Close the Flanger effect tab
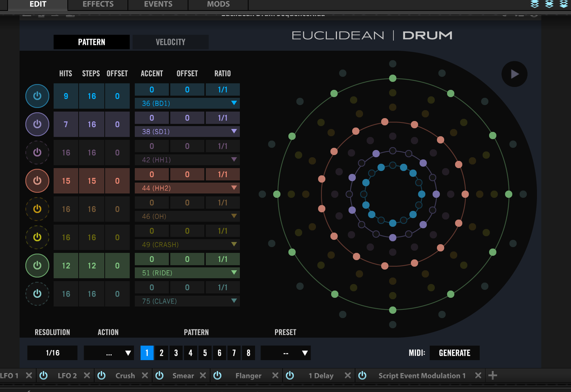The image size is (571, 392). [275, 375]
